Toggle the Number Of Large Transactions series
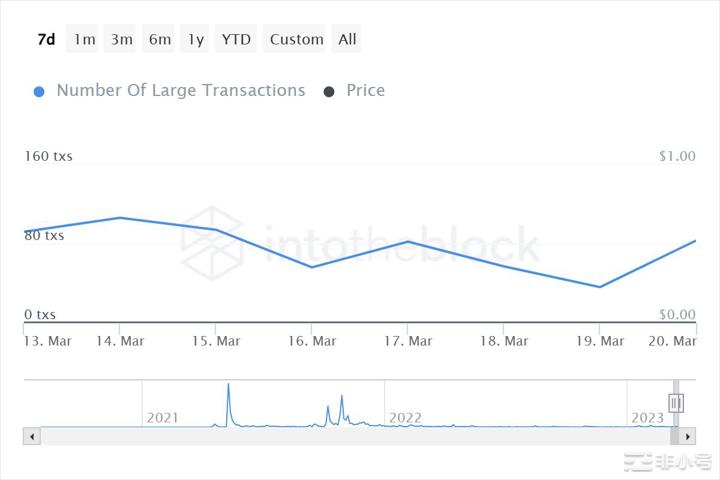 [180, 90]
